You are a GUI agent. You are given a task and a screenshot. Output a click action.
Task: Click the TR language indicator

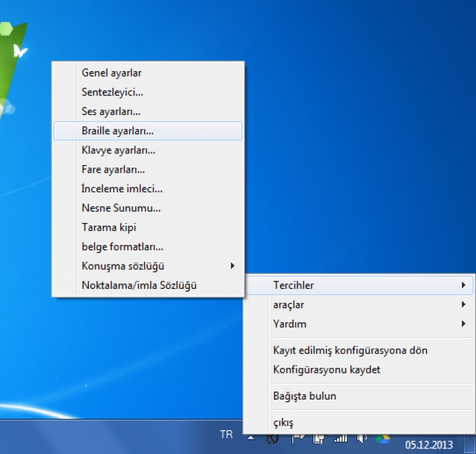coord(226,435)
